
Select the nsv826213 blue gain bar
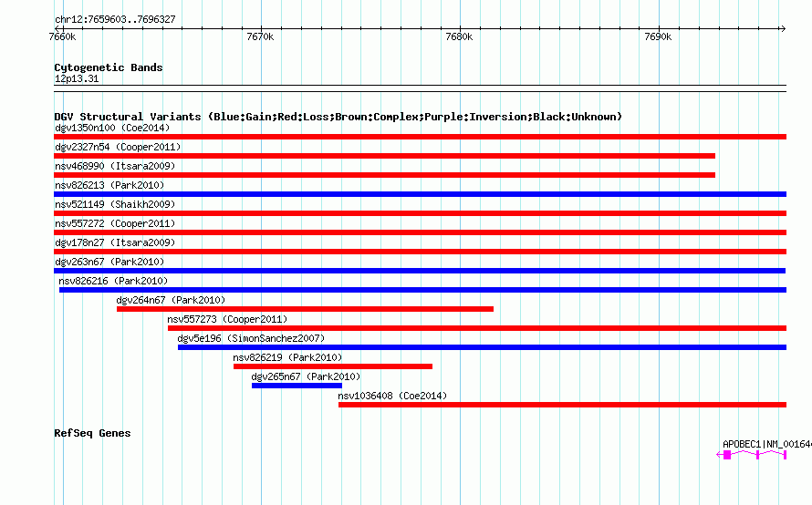(x=420, y=194)
